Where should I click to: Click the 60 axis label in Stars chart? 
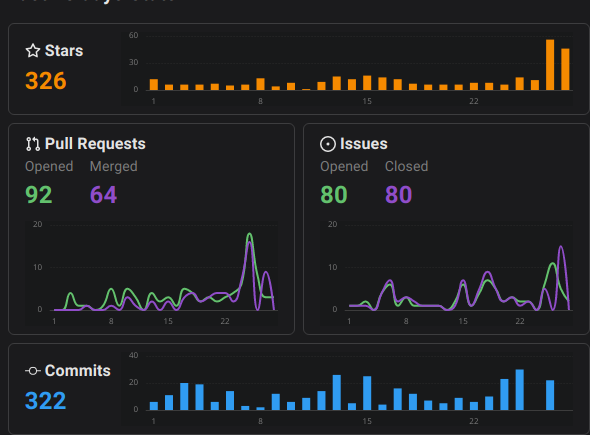coord(134,35)
